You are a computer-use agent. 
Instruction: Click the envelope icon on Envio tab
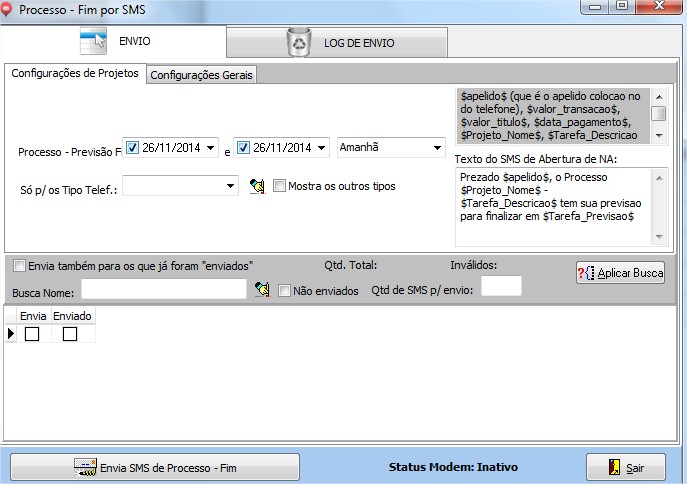click(x=93, y=43)
